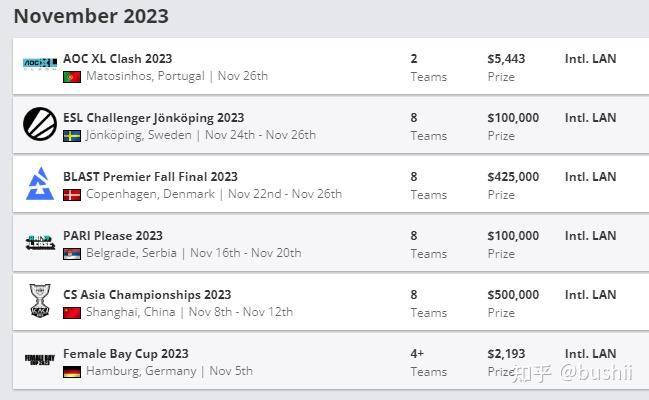Open the Female Bay Cup 2023 event
The image size is (649, 400).
[x=125, y=354]
